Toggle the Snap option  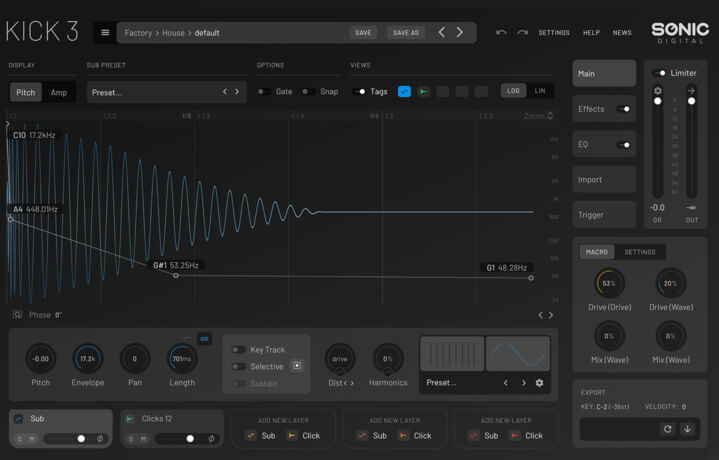click(x=308, y=92)
